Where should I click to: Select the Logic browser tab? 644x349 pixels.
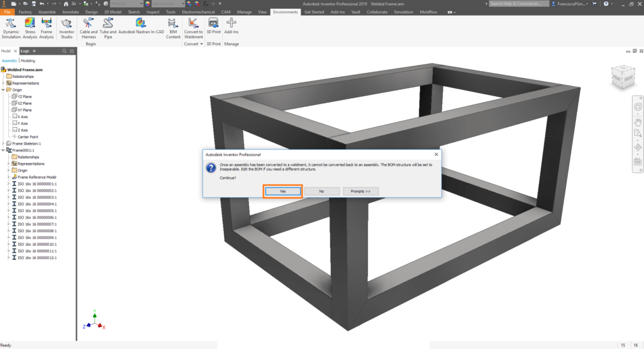click(x=25, y=51)
